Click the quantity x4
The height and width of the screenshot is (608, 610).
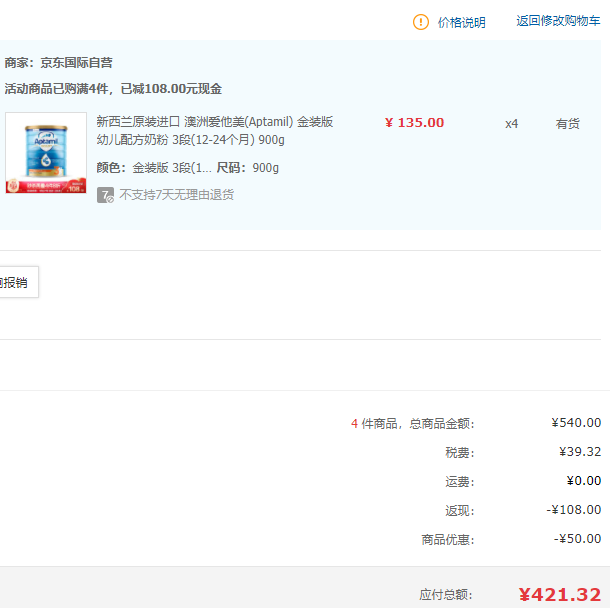click(511, 124)
